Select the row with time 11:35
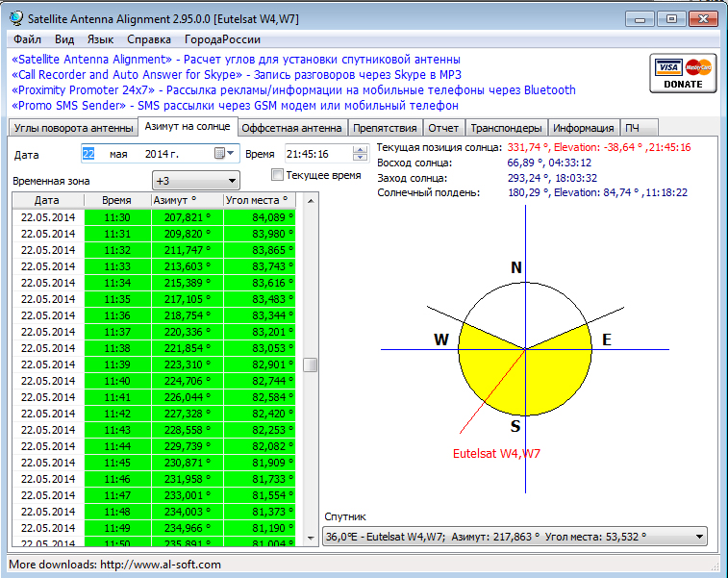Screen dimensions: 728x578 (154, 299)
